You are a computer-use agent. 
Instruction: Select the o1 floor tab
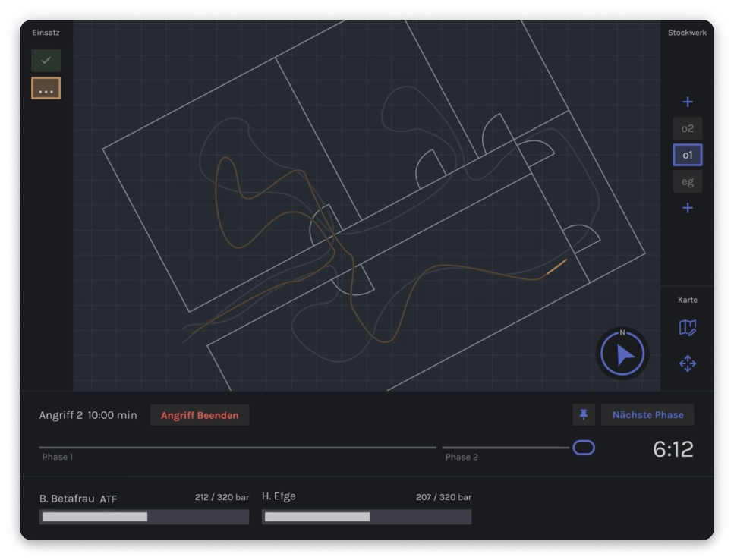pyautogui.click(x=687, y=155)
